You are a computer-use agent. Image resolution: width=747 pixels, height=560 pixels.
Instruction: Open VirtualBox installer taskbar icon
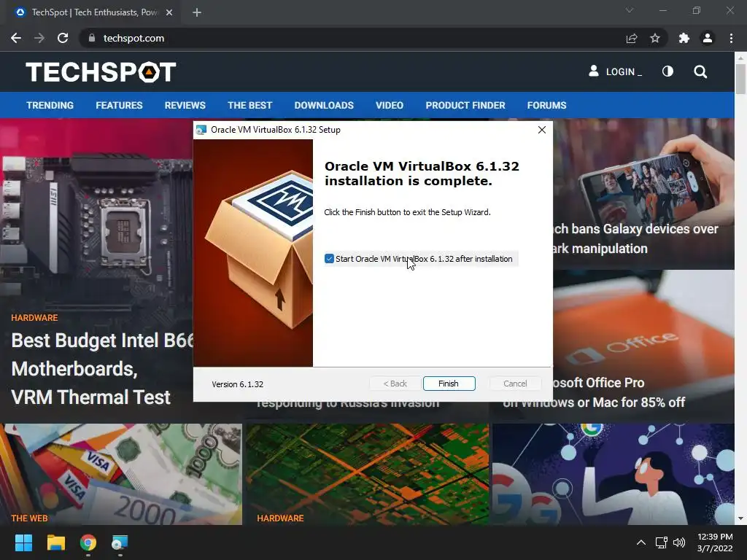tap(120, 542)
